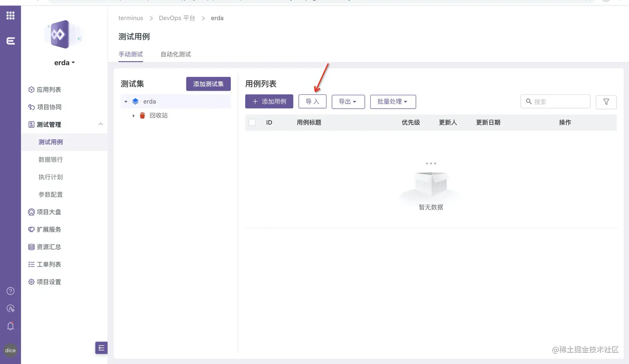The height and width of the screenshot is (364, 629).
Task: Open the 批量处理 dropdown
Action: 393,102
